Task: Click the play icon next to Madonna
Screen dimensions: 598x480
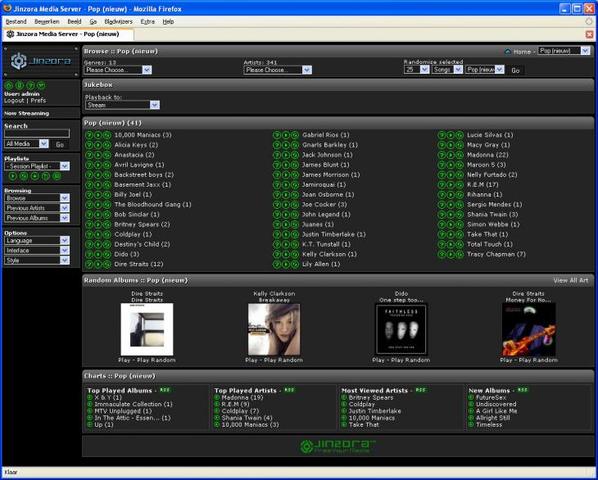Action: click(451, 155)
